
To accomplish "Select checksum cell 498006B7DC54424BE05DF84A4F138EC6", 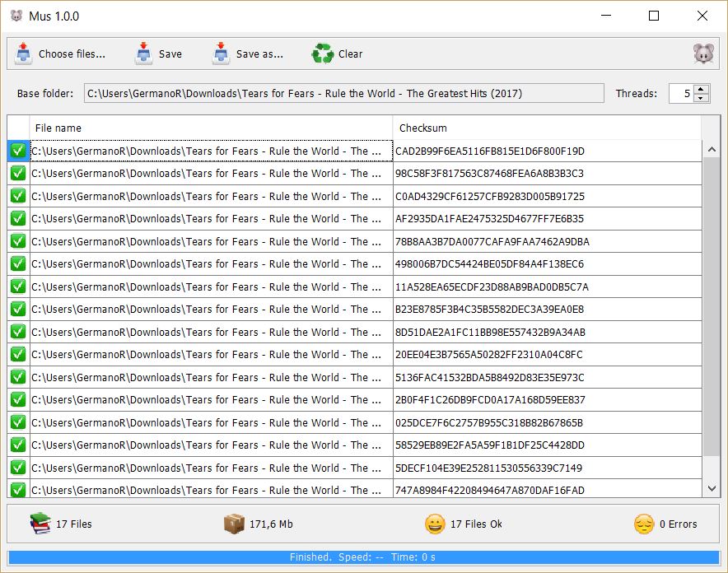I will click(547, 264).
